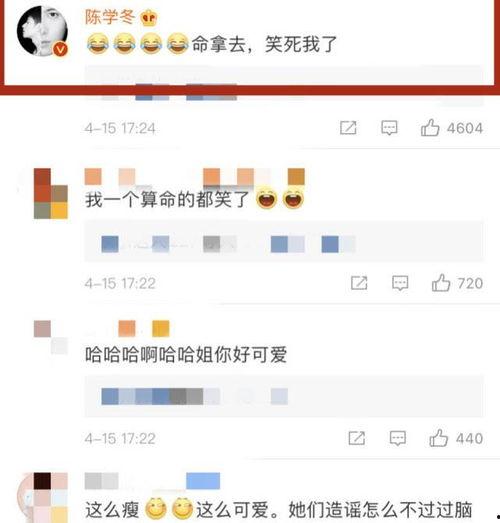Expand replies under 我一个算命的都笑了 comment

284,241
